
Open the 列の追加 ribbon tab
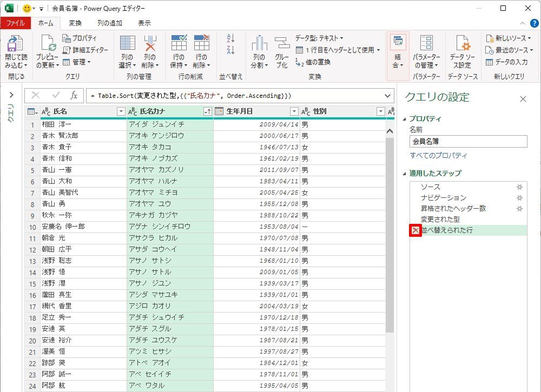(x=109, y=23)
